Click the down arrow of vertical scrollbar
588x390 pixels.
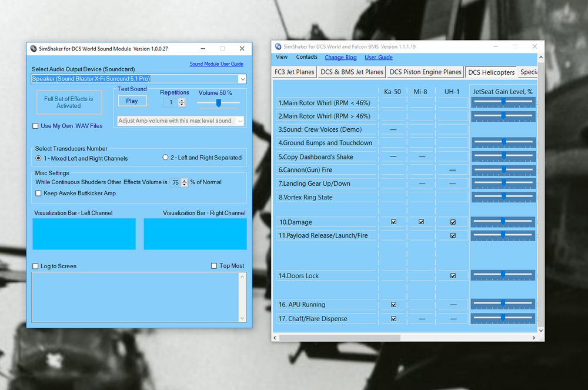[541, 331]
